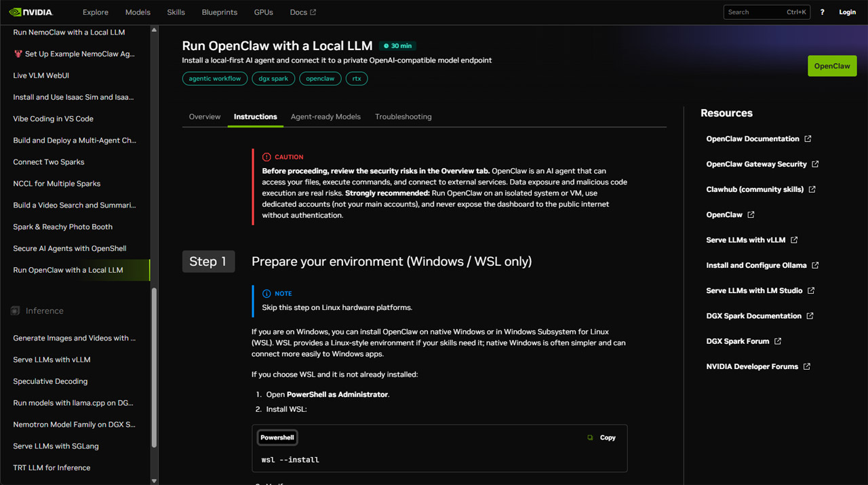Click external icon beside DGX Spark Documentation
Image resolution: width=868 pixels, height=485 pixels.
coord(810,316)
